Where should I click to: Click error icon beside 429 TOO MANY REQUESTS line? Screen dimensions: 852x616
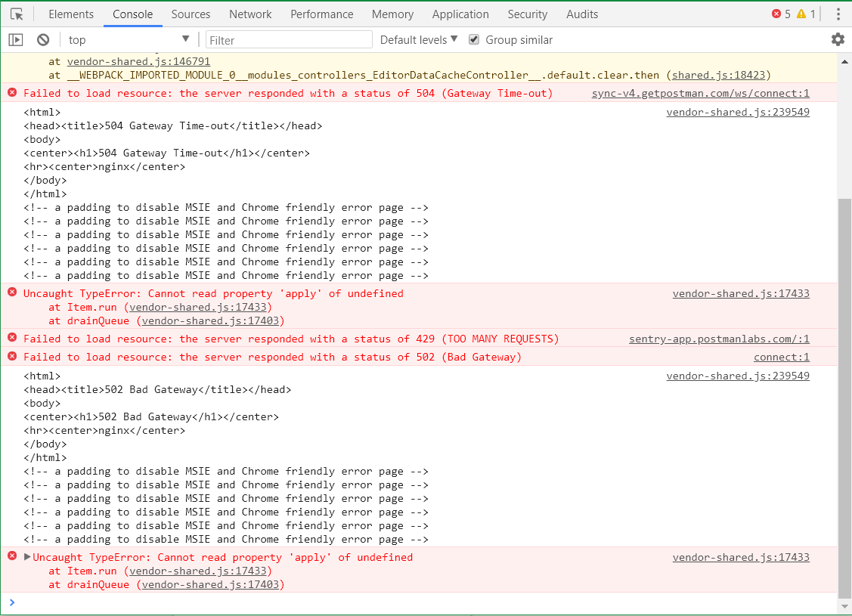coord(11,339)
